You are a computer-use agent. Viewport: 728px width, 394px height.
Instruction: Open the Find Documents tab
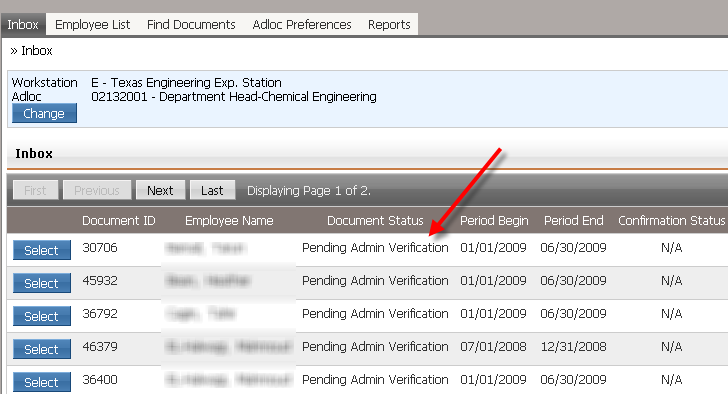tap(191, 25)
